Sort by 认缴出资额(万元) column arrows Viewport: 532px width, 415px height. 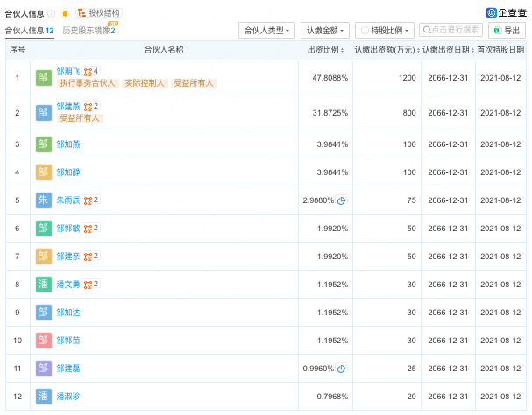pyautogui.click(x=417, y=50)
